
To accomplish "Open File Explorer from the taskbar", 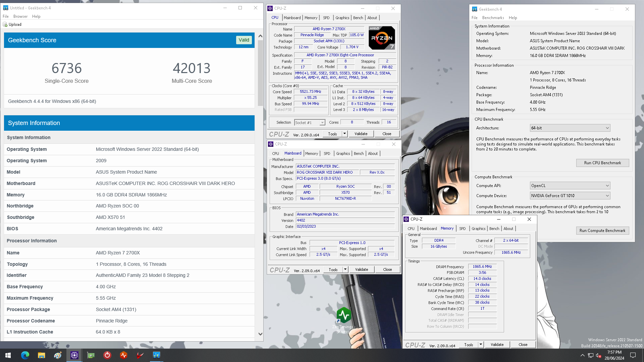I will pos(41,355).
